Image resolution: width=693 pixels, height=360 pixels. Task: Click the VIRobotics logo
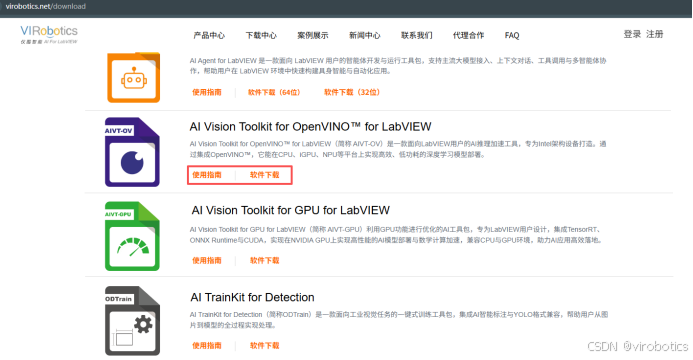click(49, 34)
